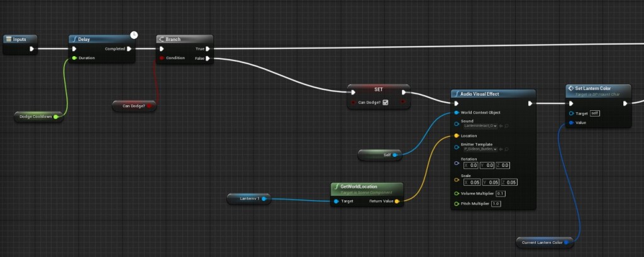Select the Current Lantern Color variable node
Screen dimensions: 644x257
pyautogui.click(x=542, y=241)
